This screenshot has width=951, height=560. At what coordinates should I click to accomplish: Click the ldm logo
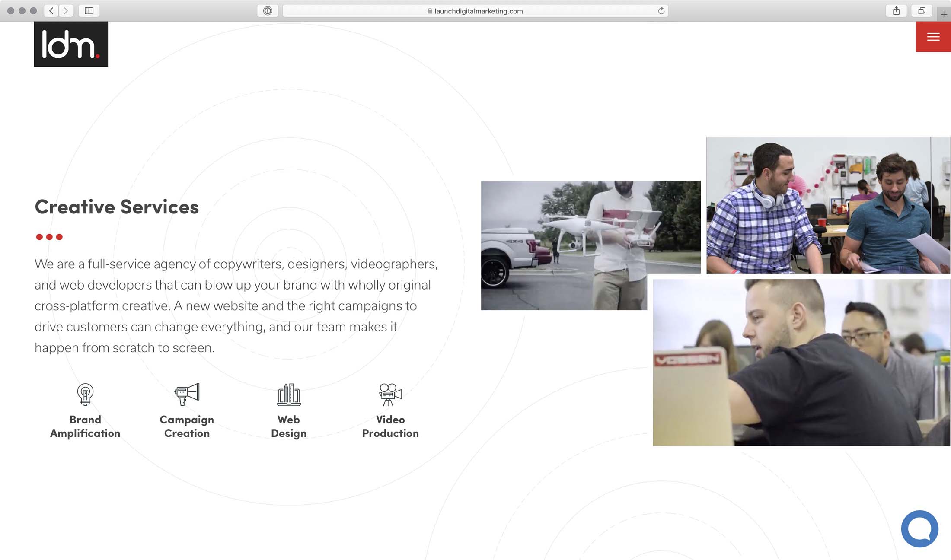pyautogui.click(x=71, y=44)
